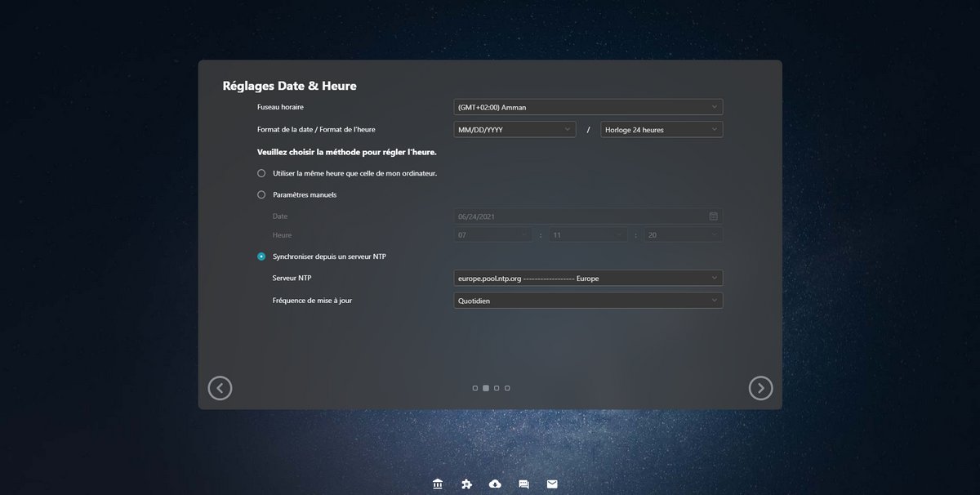
Task: Choose the 'Paramètres manuels' radio option
Action: (x=261, y=194)
